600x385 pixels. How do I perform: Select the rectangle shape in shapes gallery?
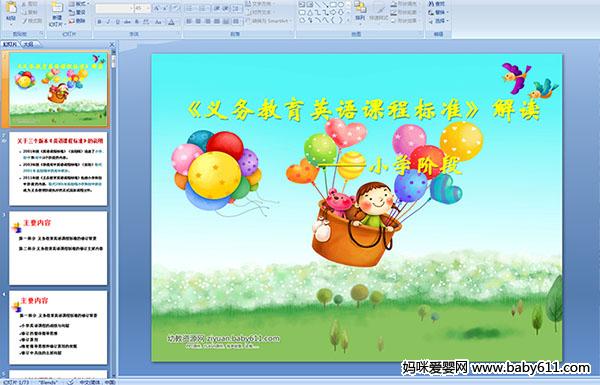coord(333,4)
